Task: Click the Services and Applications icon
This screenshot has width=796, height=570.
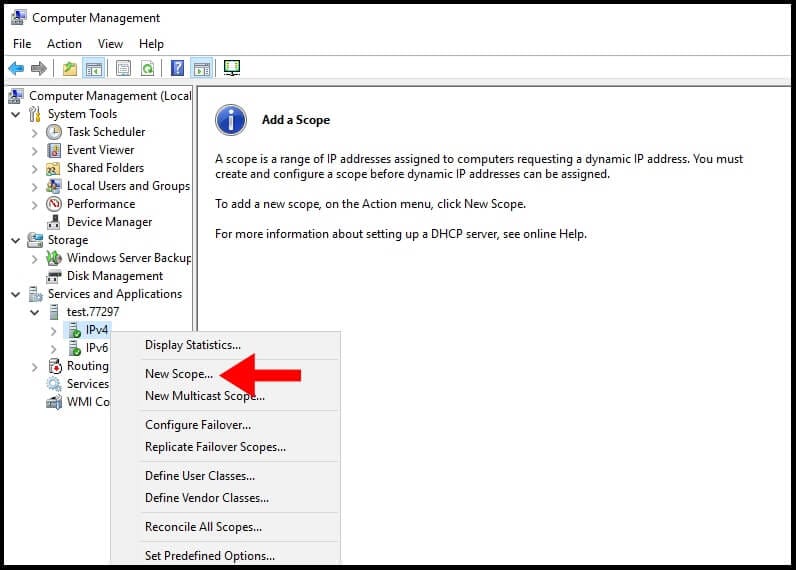Action: point(35,294)
